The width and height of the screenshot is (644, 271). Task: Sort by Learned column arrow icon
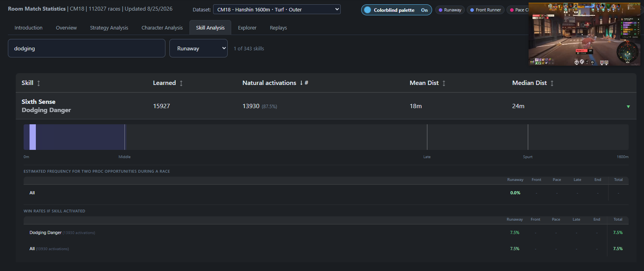coord(181,83)
